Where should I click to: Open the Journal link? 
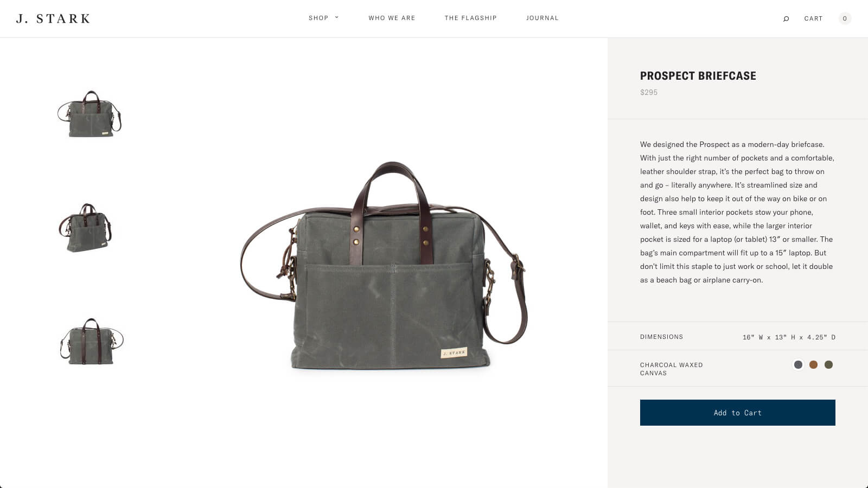pos(542,18)
